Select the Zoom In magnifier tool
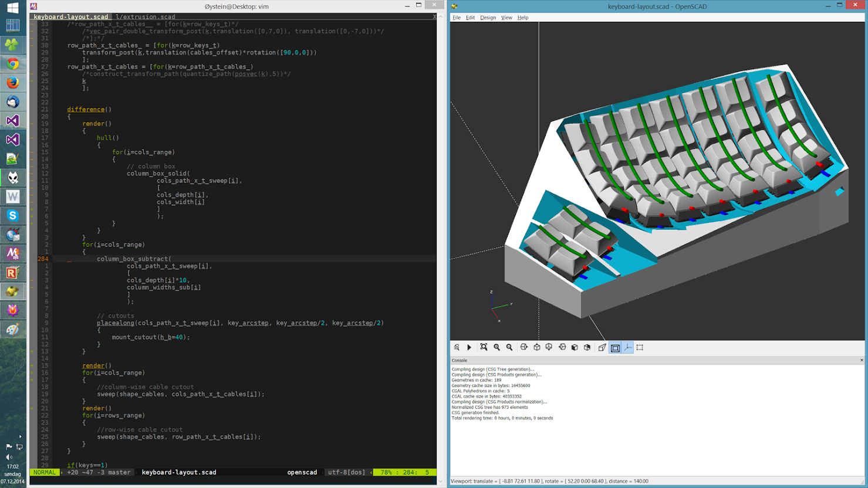Image resolution: width=868 pixels, height=488 pixels. coord(496,347)
